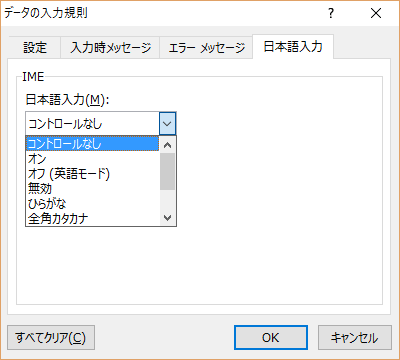Click the dropdown list scrollbar thumb
Image resolution: width=400 pixels, height=360 pixels.
coord(167,171)
